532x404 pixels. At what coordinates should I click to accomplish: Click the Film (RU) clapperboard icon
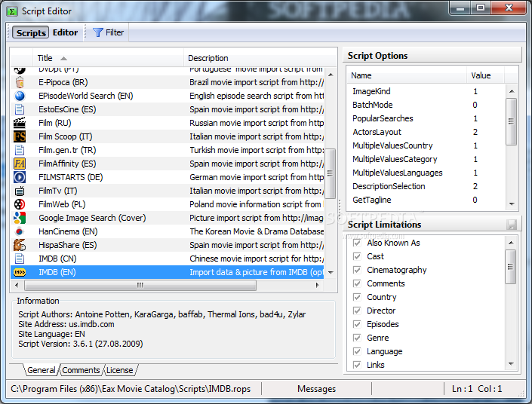[20, 123]
